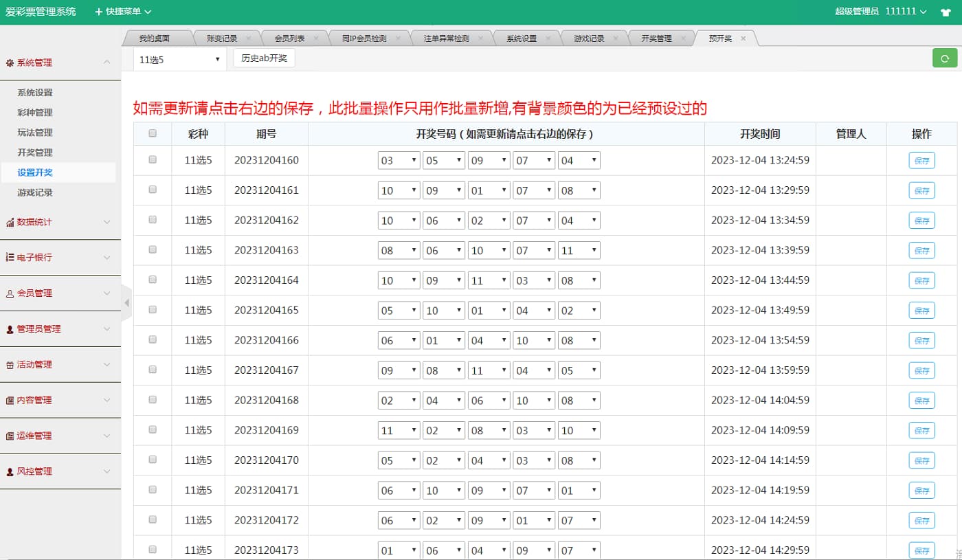Open the 快捷菜单 quick menu
This screenshot has height=560, width=962.
(123, 12)
